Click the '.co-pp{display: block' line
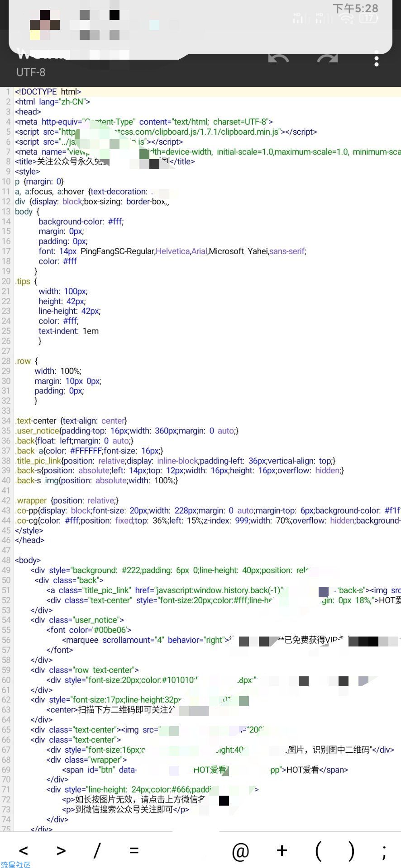401x868 pixels. (x=208, y=510)
